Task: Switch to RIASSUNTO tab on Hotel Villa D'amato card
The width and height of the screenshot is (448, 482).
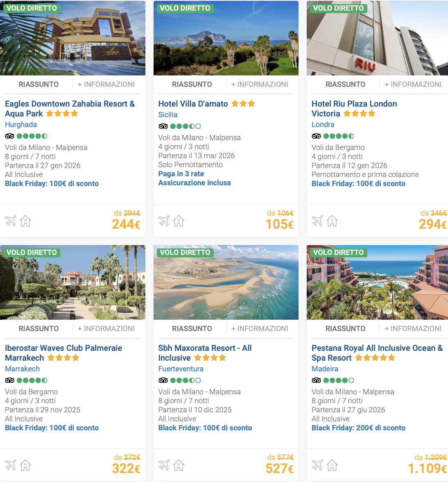Action: pos(192,84)
